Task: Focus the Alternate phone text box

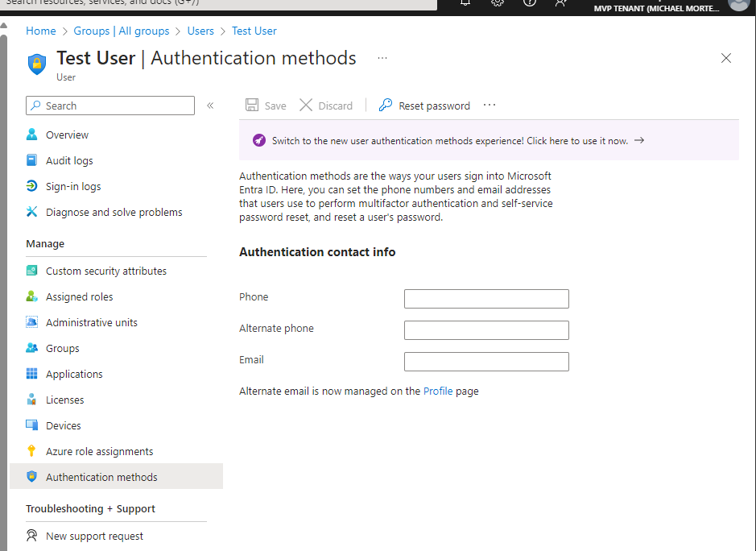Action: [486, 330]
